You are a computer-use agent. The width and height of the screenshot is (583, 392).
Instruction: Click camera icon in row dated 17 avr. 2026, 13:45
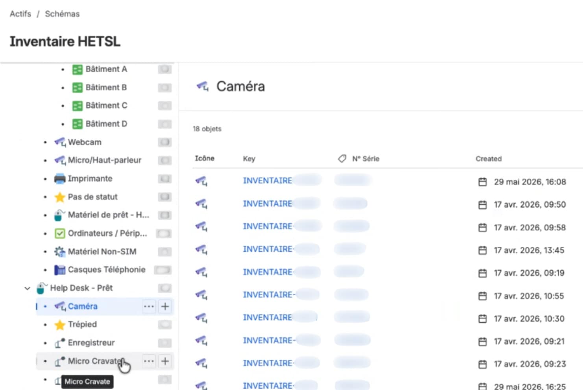tap(201, 250)
